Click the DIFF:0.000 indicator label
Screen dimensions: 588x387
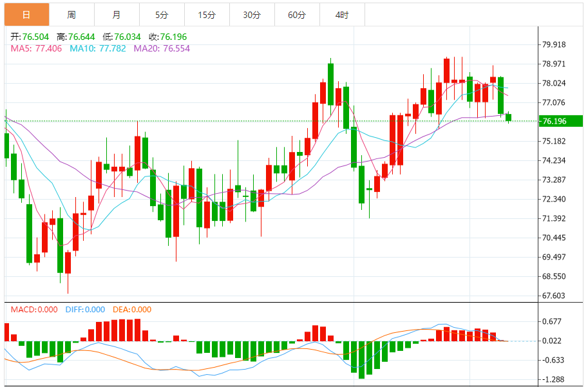[x=85, y=309]
